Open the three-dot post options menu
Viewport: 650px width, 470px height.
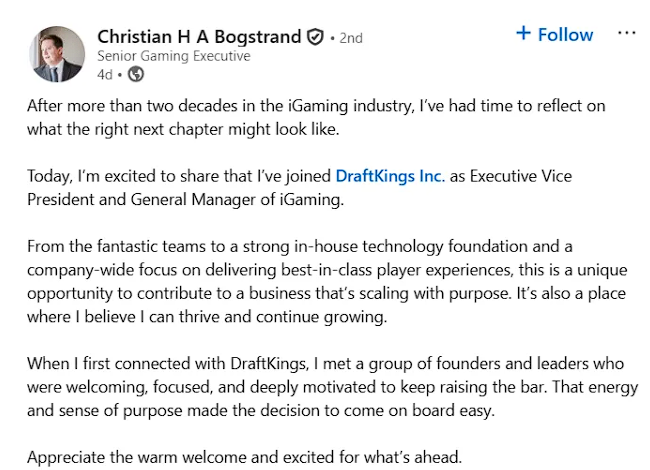click(627, 33)
